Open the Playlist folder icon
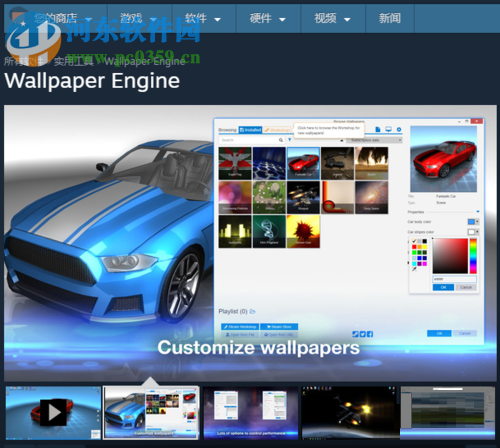500x448 pixels. (x=252, y=311)
